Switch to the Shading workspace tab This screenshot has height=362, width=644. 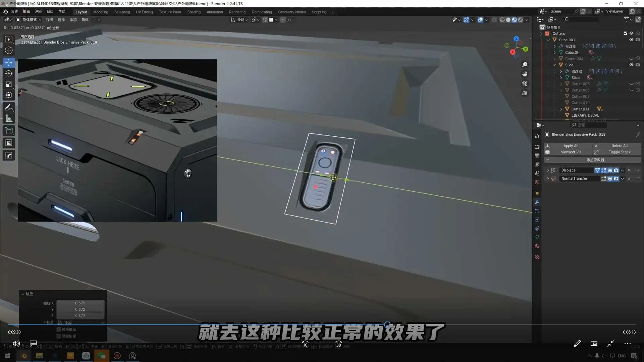[x=194, y=12]
